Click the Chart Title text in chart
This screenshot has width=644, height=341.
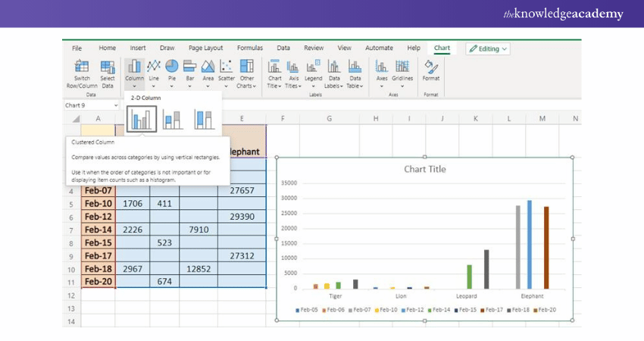(x=425, y=169)
